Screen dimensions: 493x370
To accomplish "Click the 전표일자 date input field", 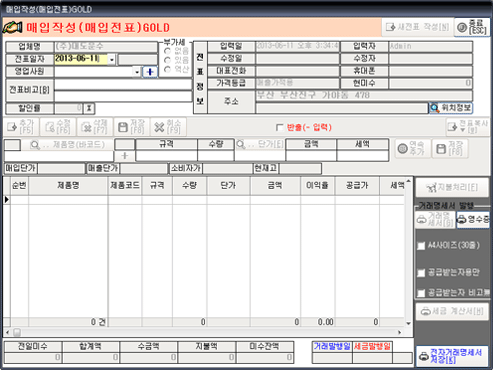I will pyautogui.click(x=81, y=59).
